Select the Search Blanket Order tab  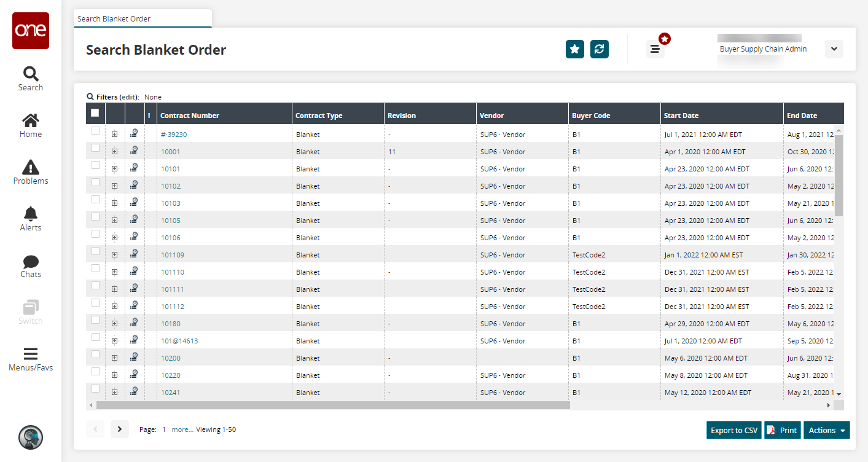pyautogui.click(x=143, y=18)
